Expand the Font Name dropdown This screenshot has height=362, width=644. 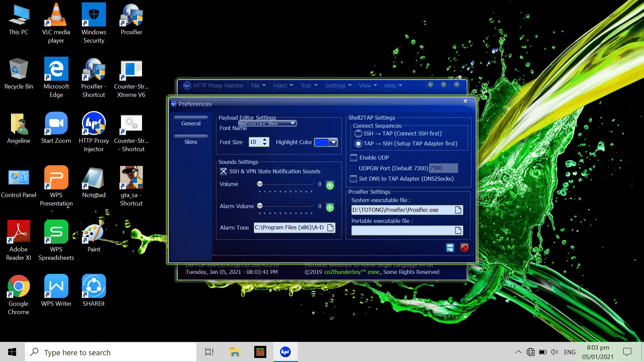(x=293, y=123)
